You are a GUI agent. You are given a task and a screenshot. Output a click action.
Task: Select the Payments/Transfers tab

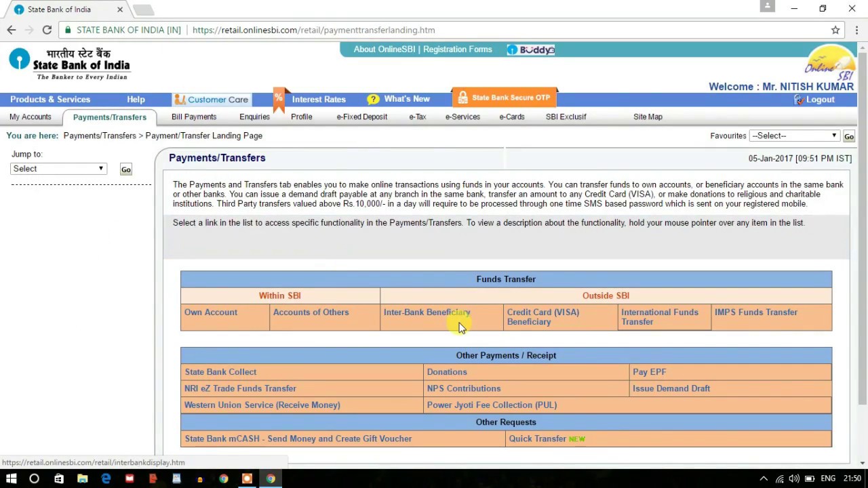click(110, 117)
